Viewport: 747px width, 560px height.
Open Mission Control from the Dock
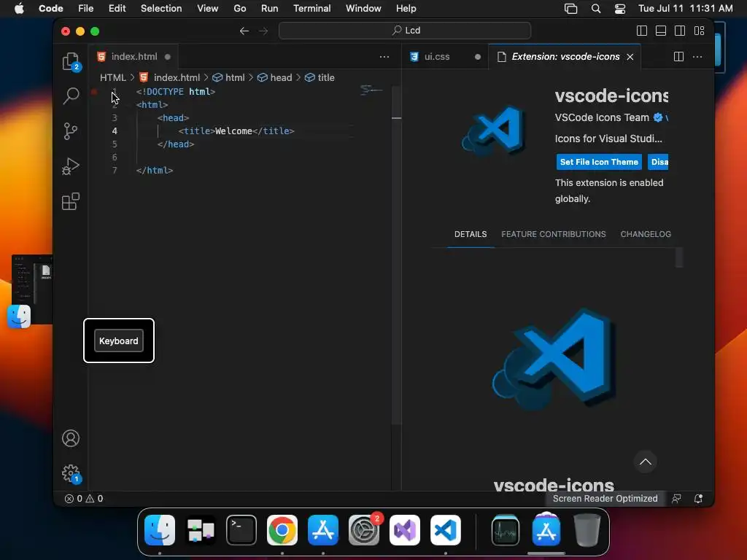pyautogui.click(x=201, y=530)
